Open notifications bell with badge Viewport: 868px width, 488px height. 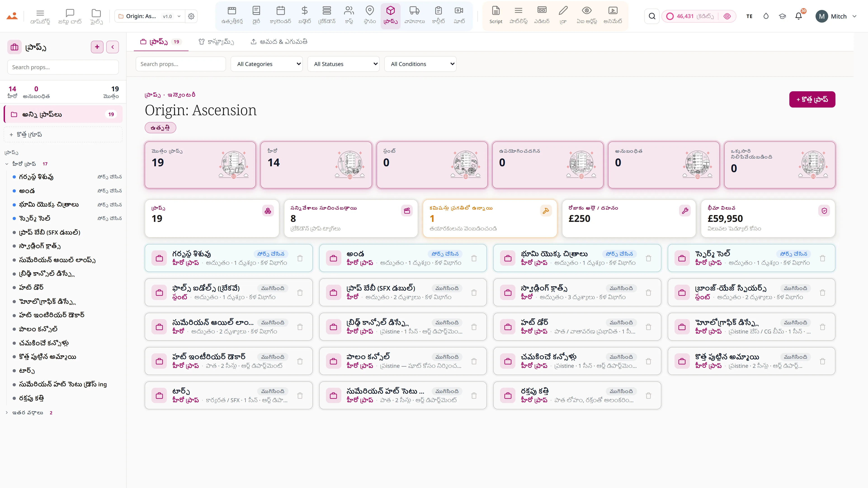pos(799,16)
